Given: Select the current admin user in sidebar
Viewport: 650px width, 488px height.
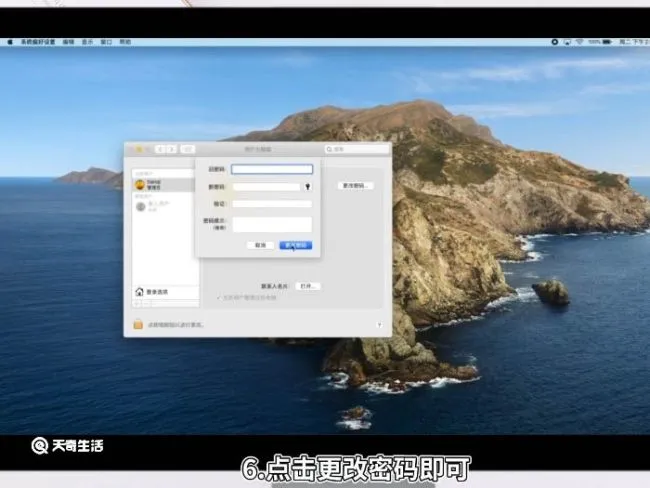Looking at the screenshot, I should pyautogui.click(x=163, y=185).
